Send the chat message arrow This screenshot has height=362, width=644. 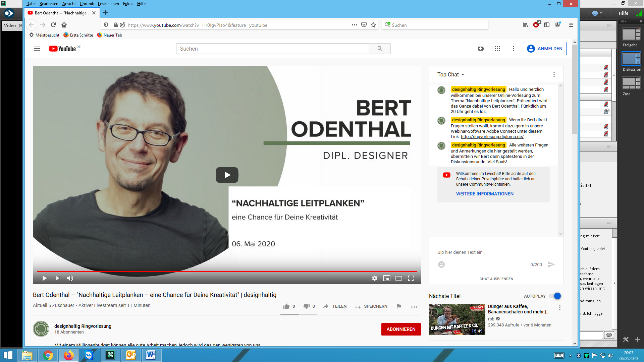(x=551, y=264)
